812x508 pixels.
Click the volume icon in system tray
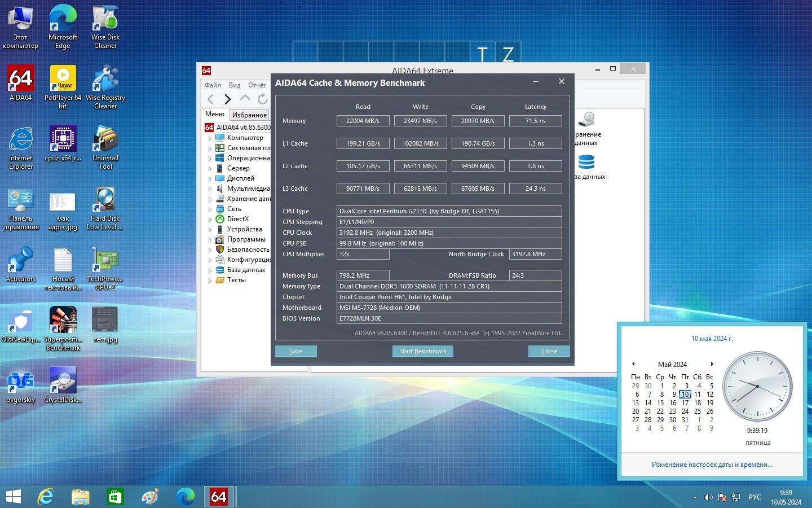click(709, 497)
